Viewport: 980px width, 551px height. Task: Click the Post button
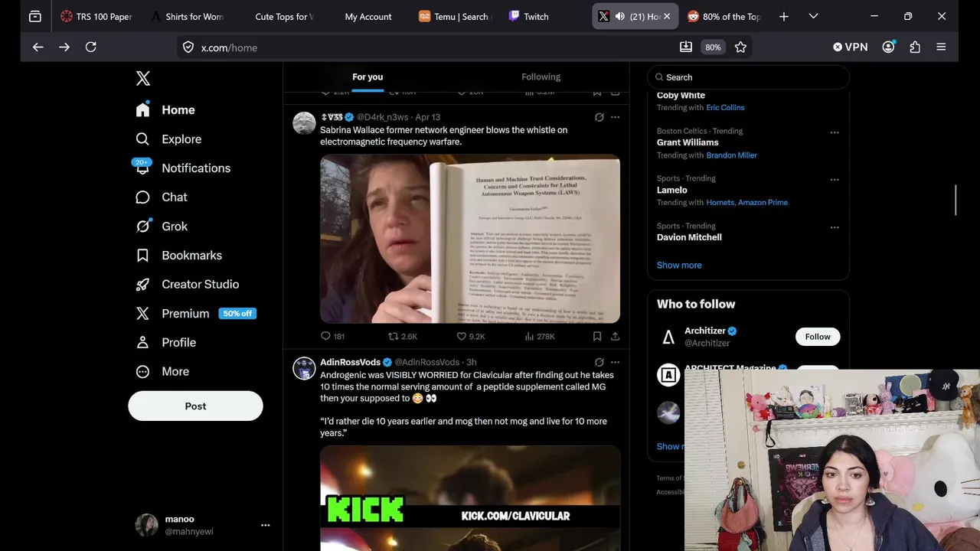(195, 406)
